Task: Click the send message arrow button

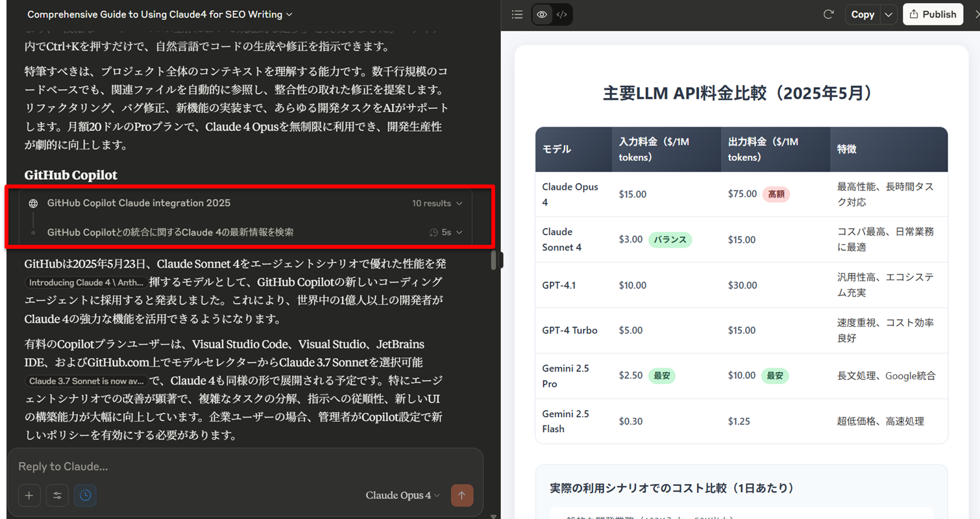Action: tap(462, 496)
